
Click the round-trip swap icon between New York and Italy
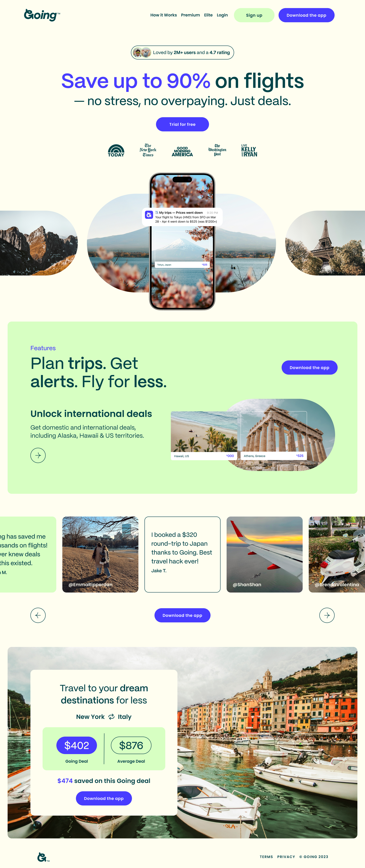(x=111, y=717)
